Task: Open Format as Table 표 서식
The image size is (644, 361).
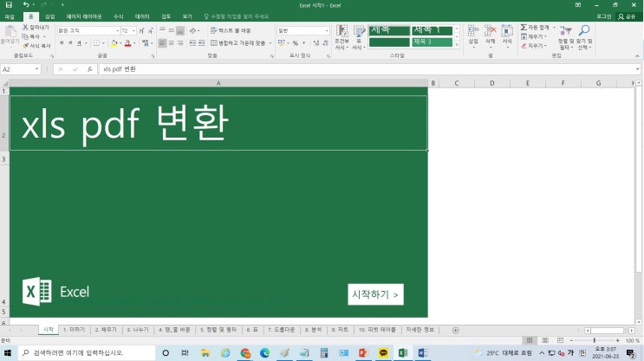Action: click(359, 37)
